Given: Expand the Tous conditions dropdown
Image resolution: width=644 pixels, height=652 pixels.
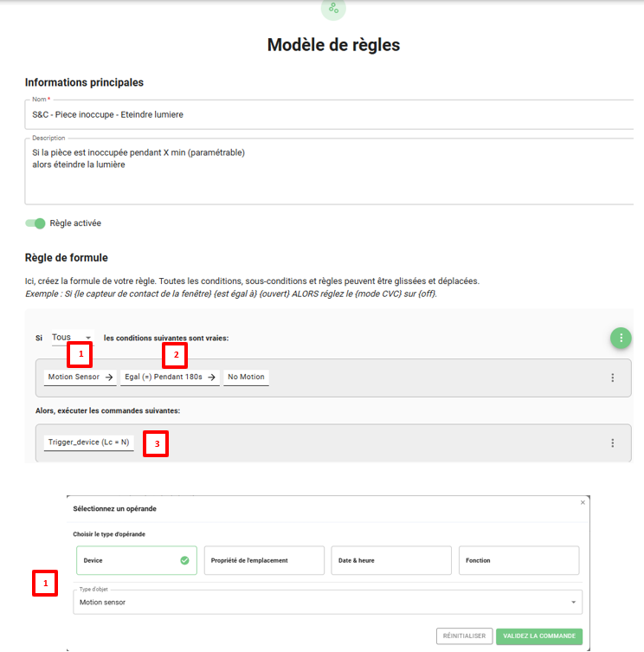Looking at the screenshot, I should click(72, 338).
